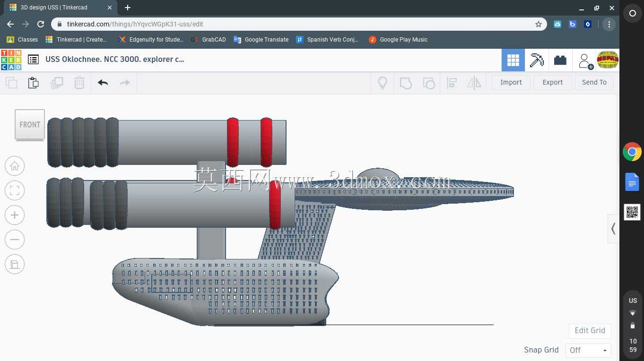The height and width of the screenshot is (361, 644).
Task: Open the Spanish Verb Conj bookmark
Action: pos(327,40)
